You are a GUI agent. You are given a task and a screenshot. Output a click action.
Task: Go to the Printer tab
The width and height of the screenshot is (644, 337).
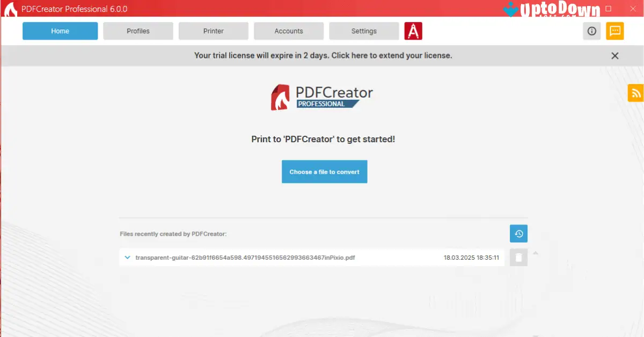click(213, 31)
